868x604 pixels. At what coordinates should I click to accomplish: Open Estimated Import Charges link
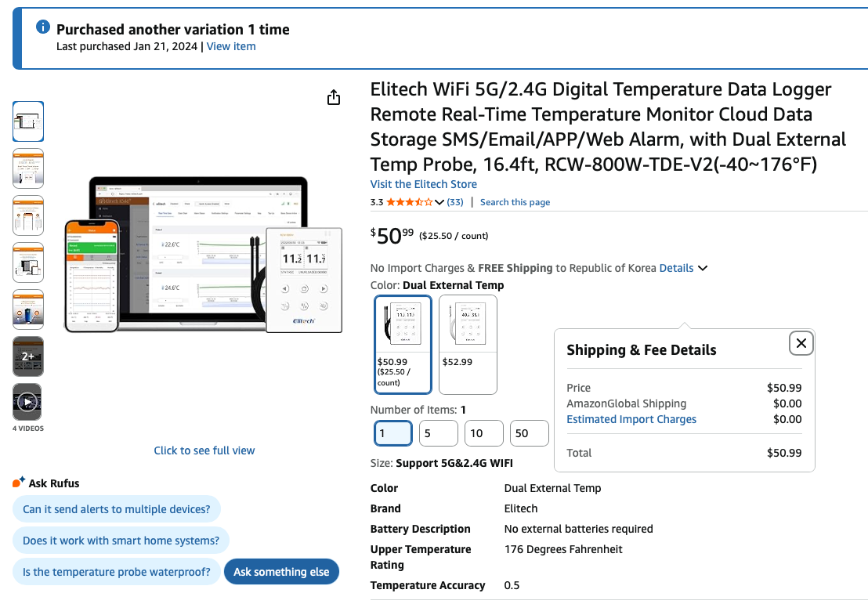click(x=631, y=419)
